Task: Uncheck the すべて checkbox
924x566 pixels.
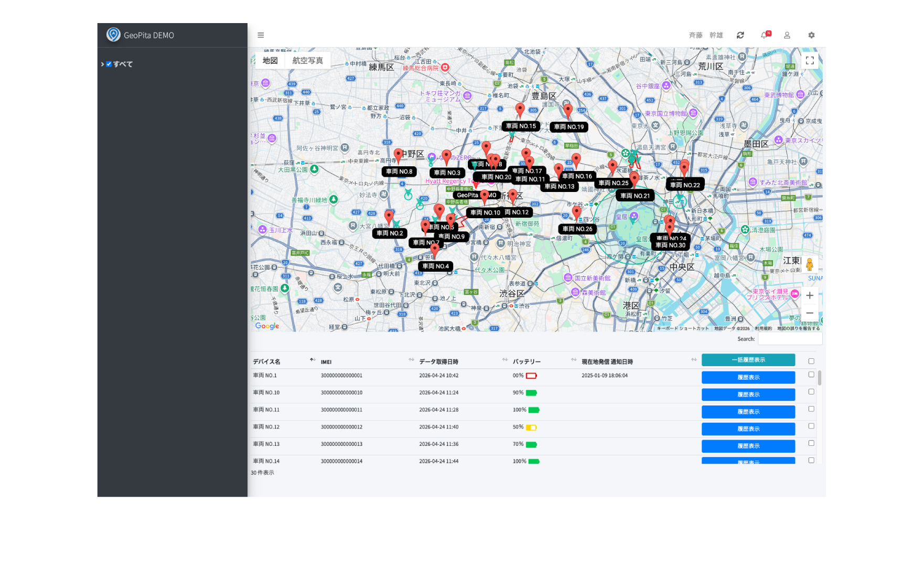Action: tap(109, 64)
